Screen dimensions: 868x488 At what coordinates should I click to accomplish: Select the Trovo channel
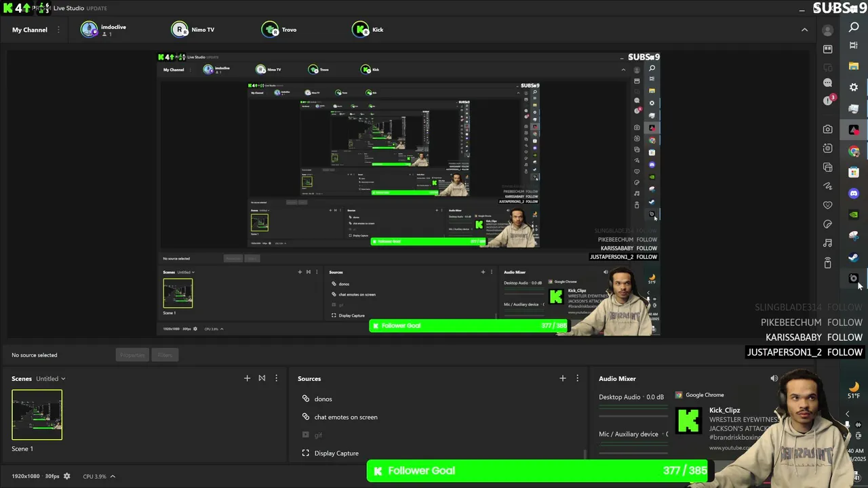(x=279, y=30)
